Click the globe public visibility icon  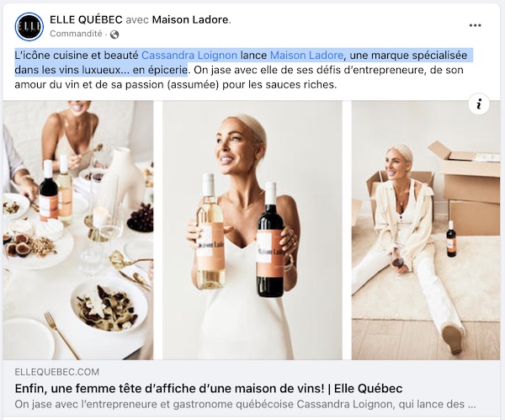coord(114,35)
